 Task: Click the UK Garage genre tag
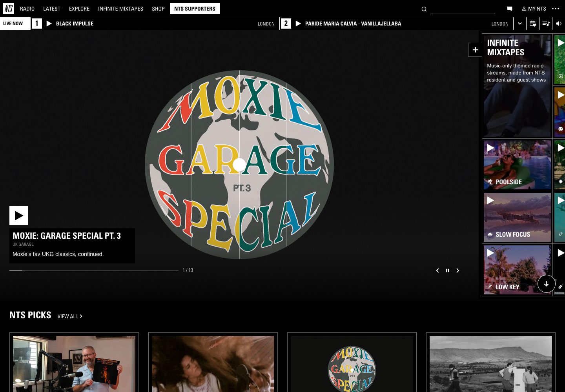pos(23,244)
